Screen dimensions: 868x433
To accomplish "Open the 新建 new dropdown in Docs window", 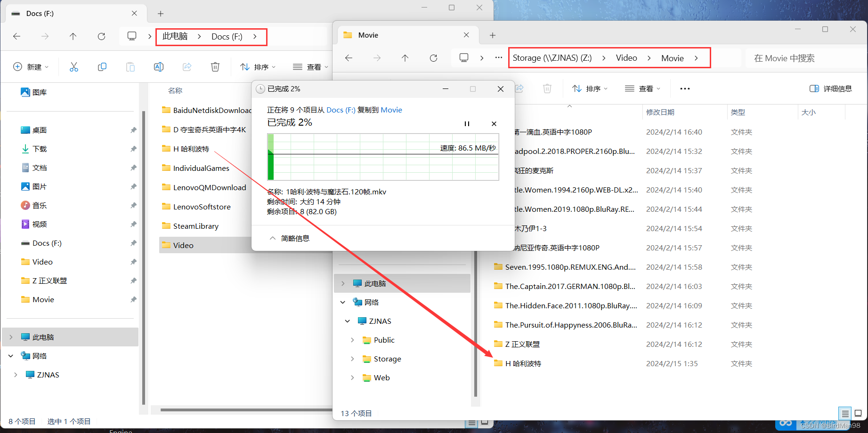I will coord(31,67).
